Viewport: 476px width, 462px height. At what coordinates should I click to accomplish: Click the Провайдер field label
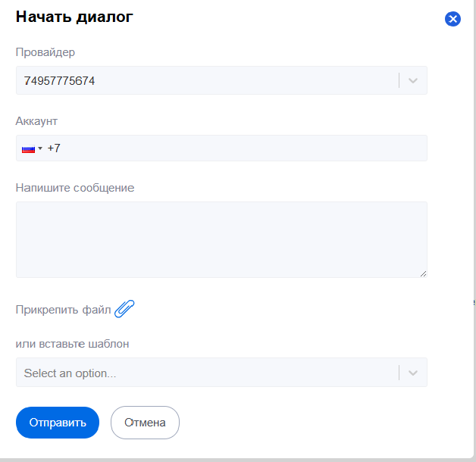(45, 52)
